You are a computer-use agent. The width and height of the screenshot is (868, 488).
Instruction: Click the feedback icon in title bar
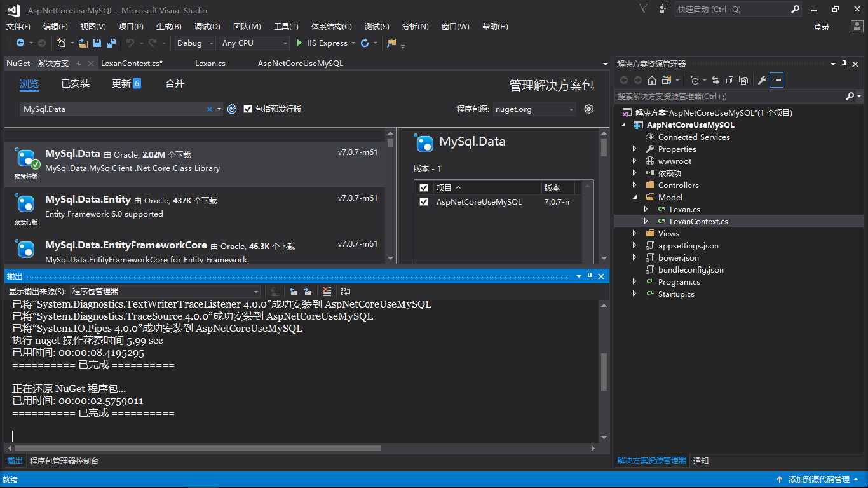[664, 9]
